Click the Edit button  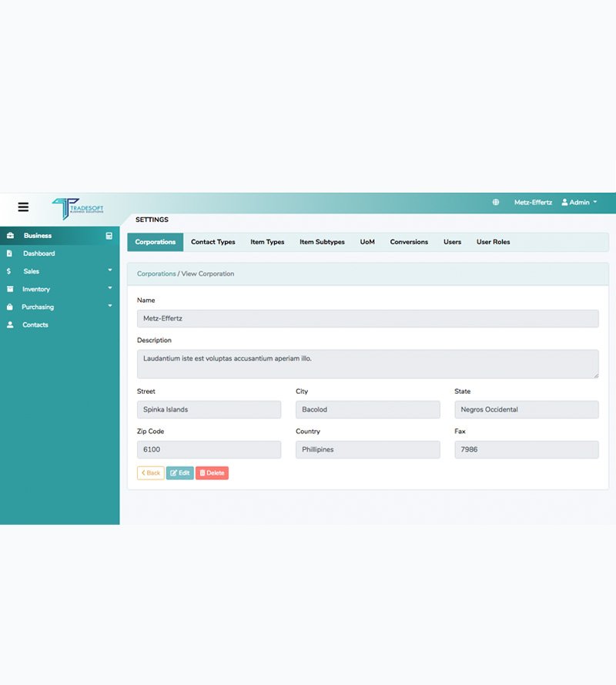coord(180,473)
